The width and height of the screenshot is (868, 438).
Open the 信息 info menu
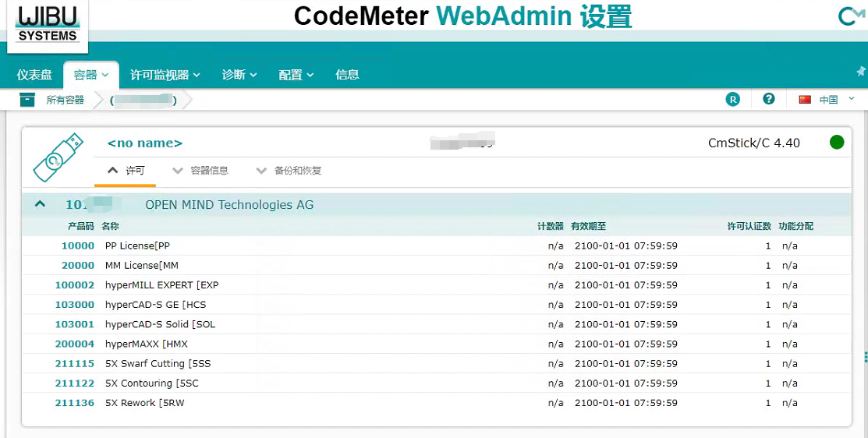(347, 75)
